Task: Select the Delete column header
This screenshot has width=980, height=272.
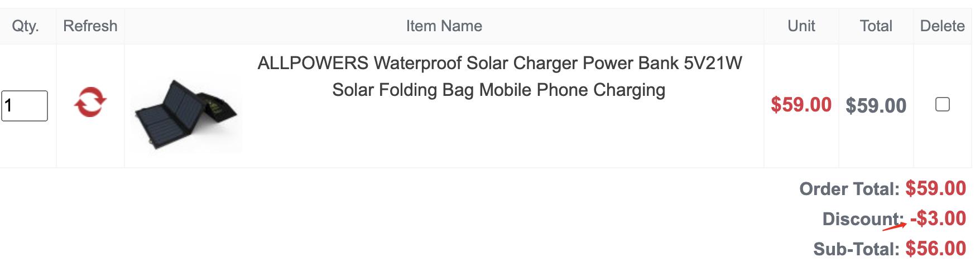Action: coord(943,26)
